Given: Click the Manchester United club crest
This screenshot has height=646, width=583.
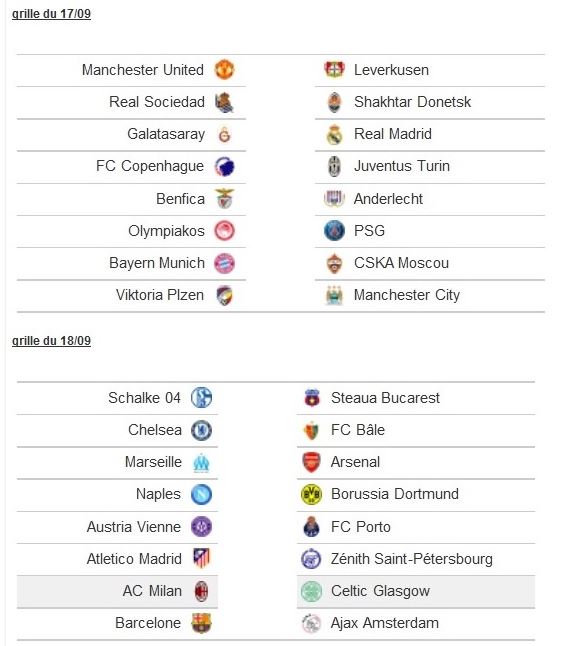Looking at the screenshot, I should (225, 69).
